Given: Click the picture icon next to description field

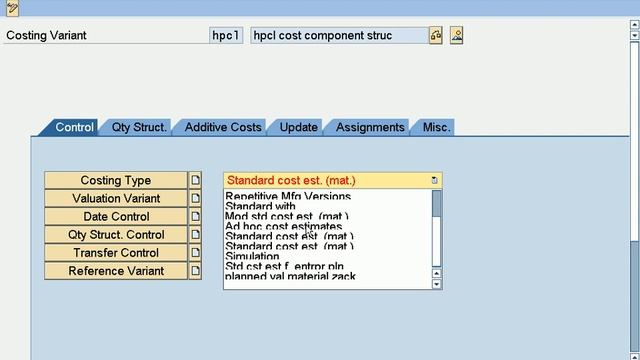Looking at the screenshot, I should coord(456,36).
